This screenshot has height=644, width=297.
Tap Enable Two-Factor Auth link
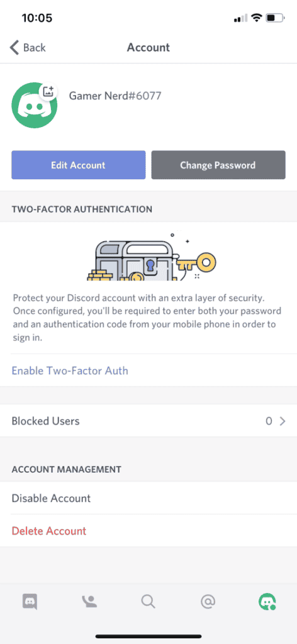tap(70, 371)
